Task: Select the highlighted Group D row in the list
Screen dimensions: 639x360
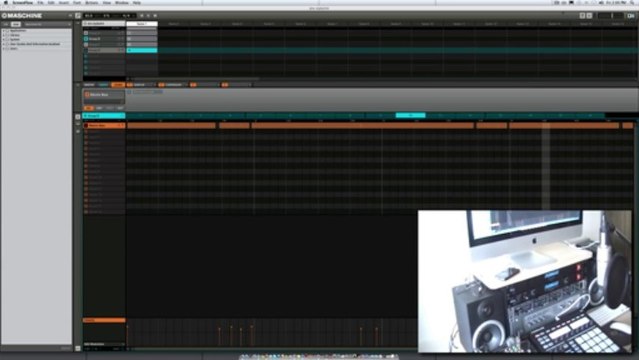Action: (104, 50)
